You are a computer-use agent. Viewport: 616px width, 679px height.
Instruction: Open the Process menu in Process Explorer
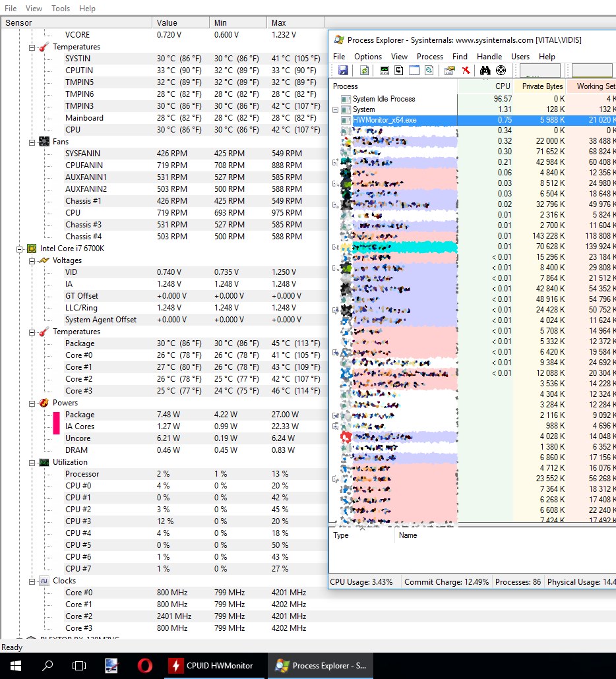coord(430,57)
